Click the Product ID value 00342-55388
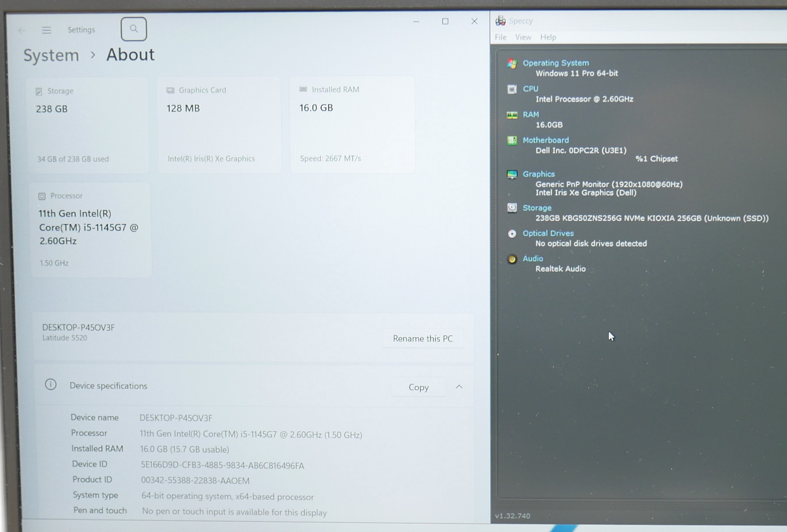The image size is (787, 532). click(x=195, y=481)
